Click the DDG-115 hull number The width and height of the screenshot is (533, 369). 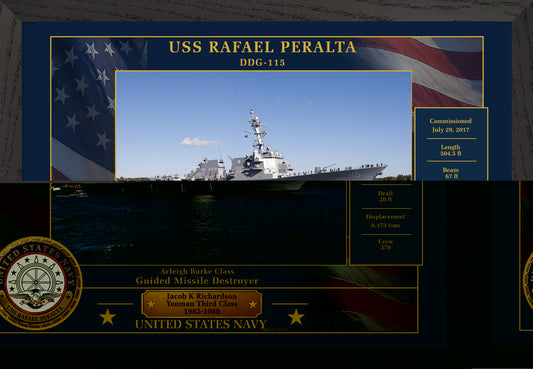click(x=262, y=63)
